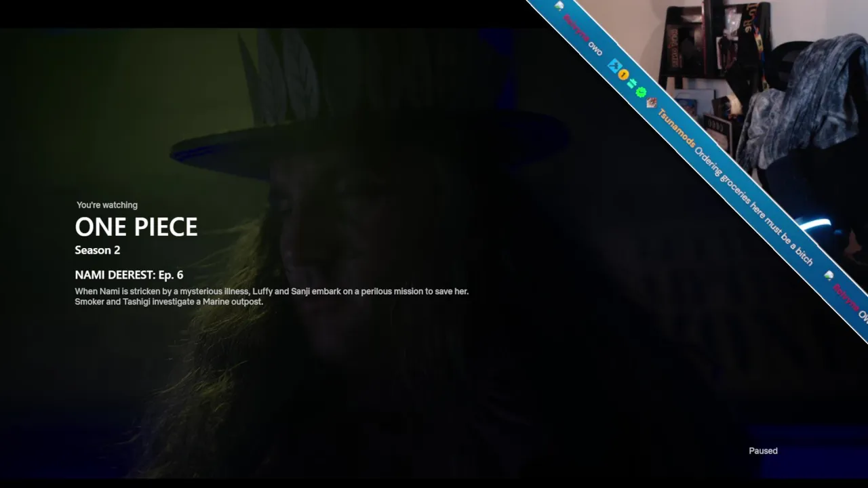Click the 'You're watching' label

(x=107, y=205)
